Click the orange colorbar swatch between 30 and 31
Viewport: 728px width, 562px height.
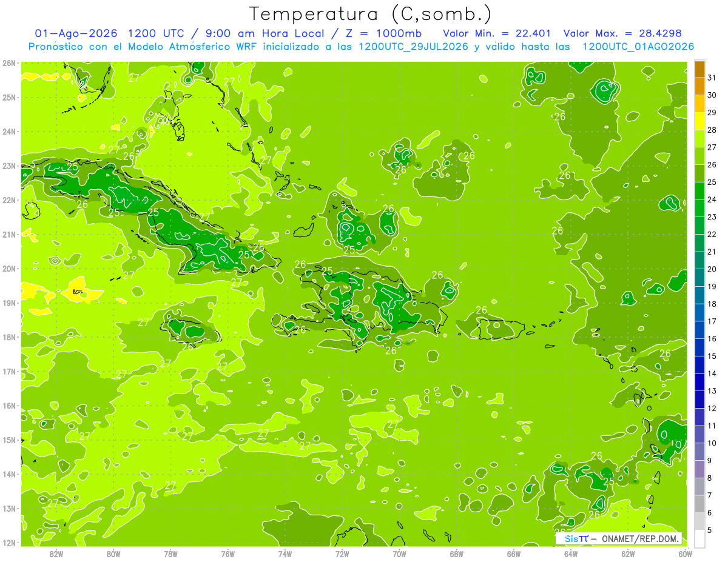coord(699,87)
